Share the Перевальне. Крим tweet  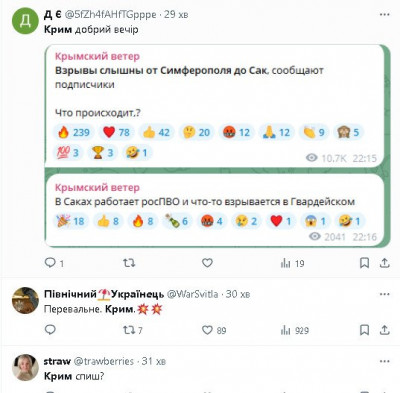tap(385, 330)
